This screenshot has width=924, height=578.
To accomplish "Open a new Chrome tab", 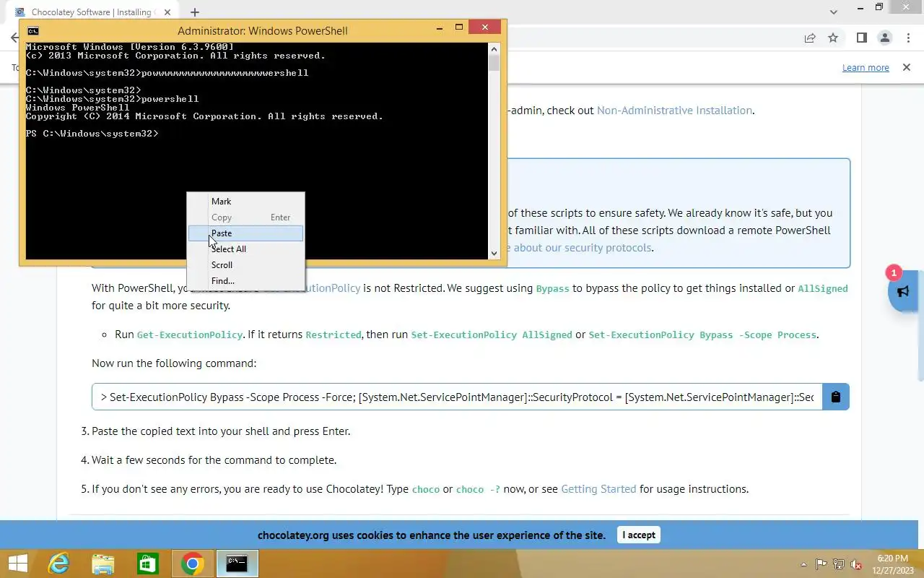I will tap(195, 12).
